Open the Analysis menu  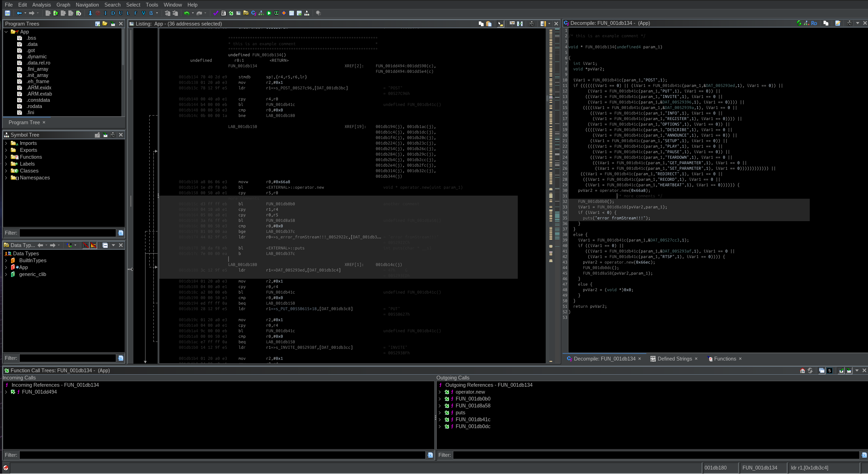[41, 4]
